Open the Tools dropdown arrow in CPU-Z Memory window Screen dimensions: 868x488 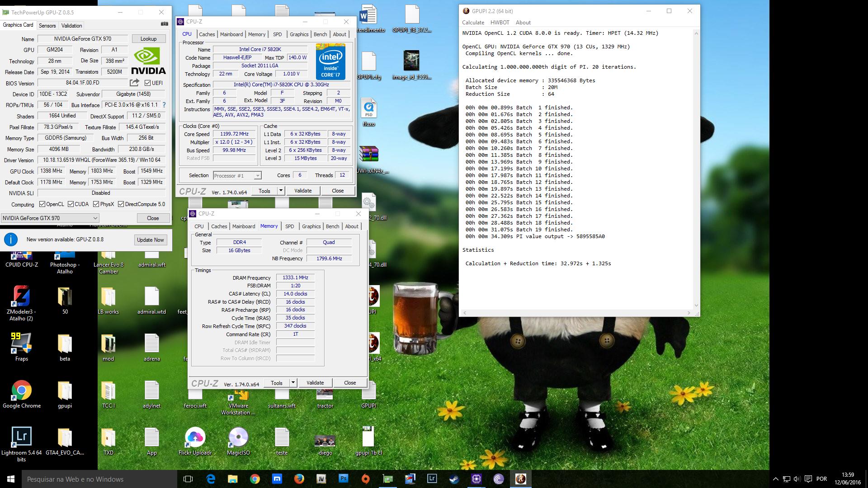point(293,383)
